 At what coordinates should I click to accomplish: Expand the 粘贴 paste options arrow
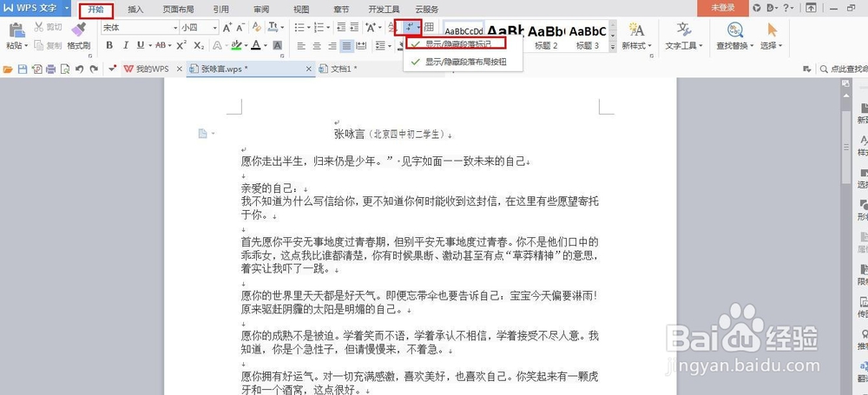(x=26, y=46)
